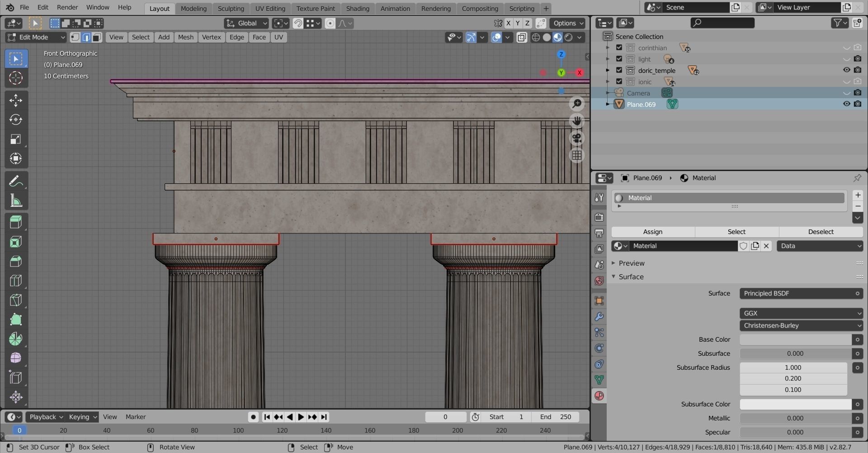Select the Shrink/Fatten tool
Viewport: 868px width, 453px height.
tap(16, 397)
